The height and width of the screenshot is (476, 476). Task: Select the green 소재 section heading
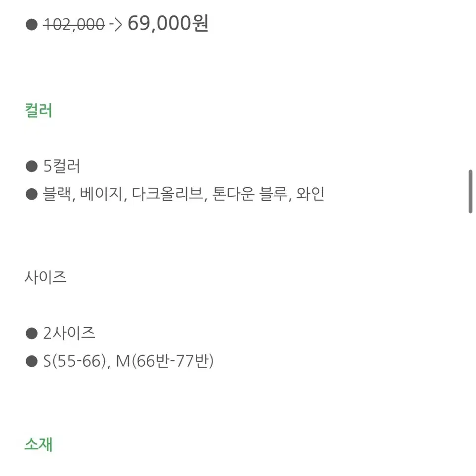[39, 444]
